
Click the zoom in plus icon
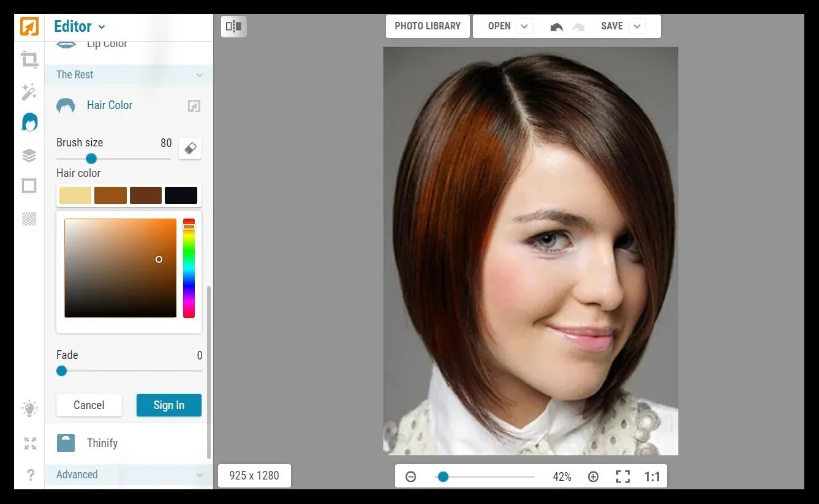(593, 476)
